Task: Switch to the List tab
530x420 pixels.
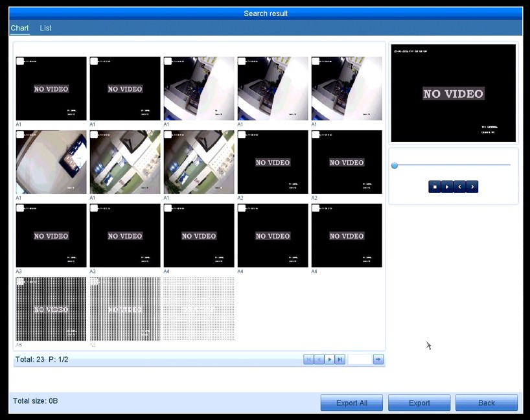Action: [45, 28]
